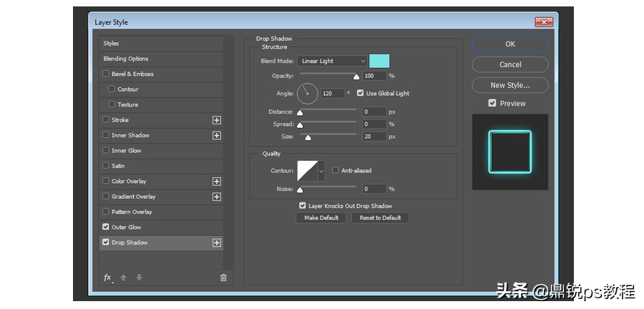
Task: Click the Size value field
Action: 374,137
